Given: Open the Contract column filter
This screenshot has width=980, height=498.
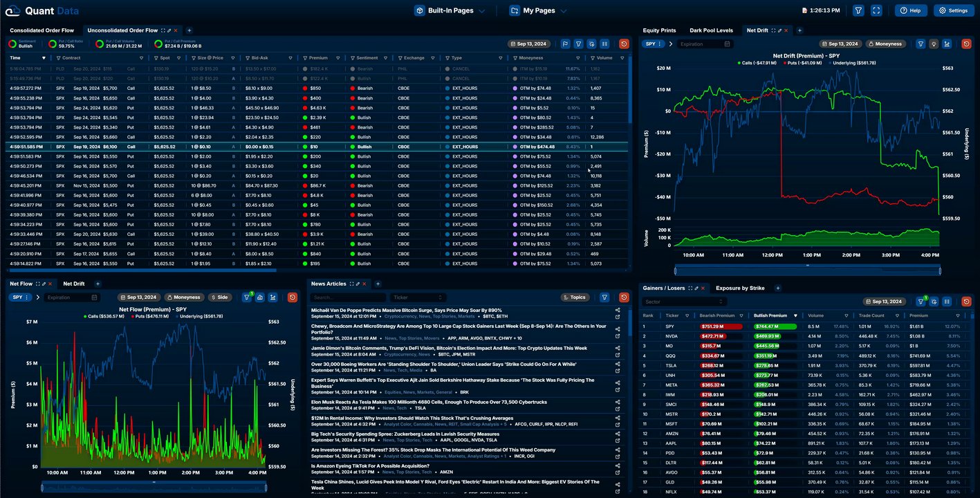Looking at the screenshot, I should pos(59,58).
